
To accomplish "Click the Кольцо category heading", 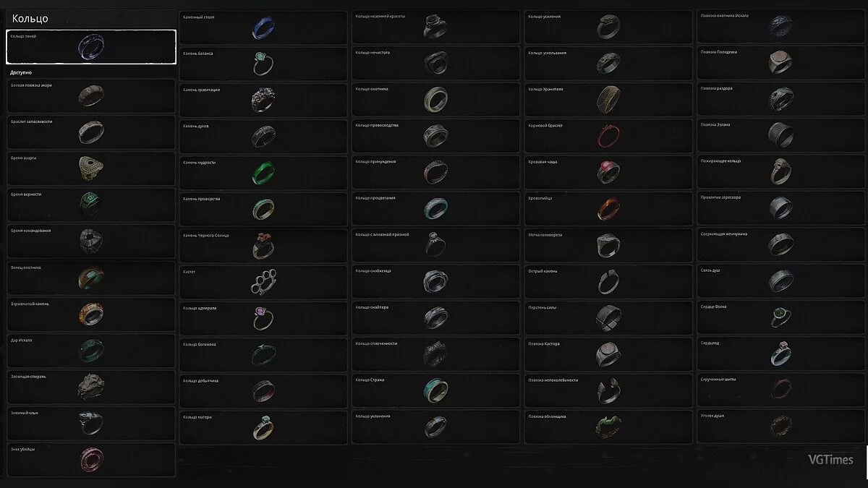I will (30, 18).
